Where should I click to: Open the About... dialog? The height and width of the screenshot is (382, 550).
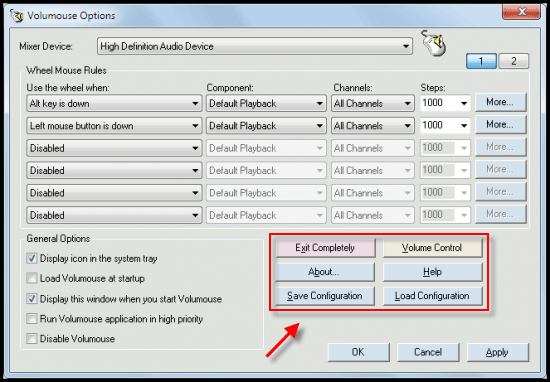[x=325, y=272]
